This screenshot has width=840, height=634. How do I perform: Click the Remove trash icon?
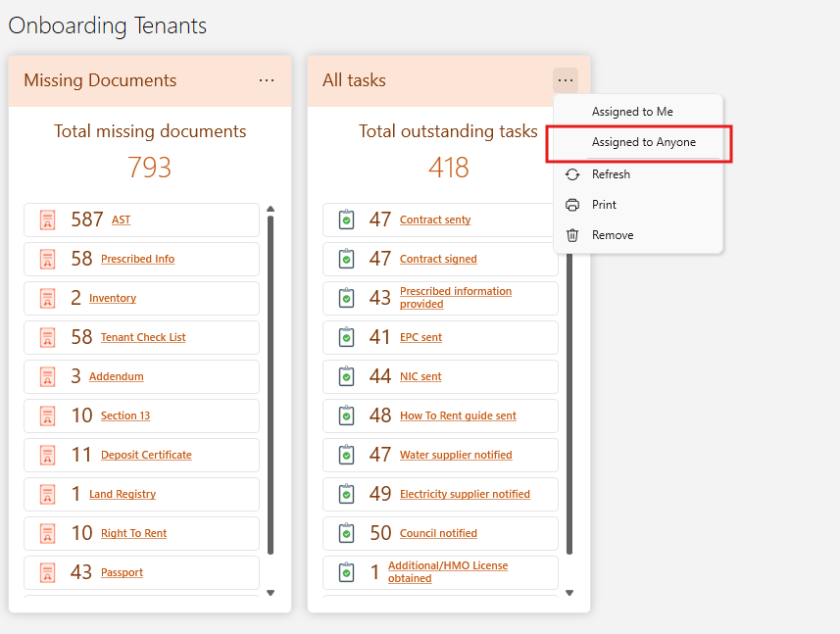[x=572, y=235]
